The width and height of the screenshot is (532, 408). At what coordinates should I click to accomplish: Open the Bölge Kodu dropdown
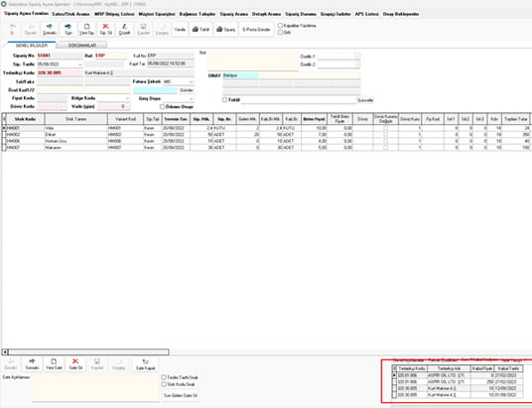[128, 98]
